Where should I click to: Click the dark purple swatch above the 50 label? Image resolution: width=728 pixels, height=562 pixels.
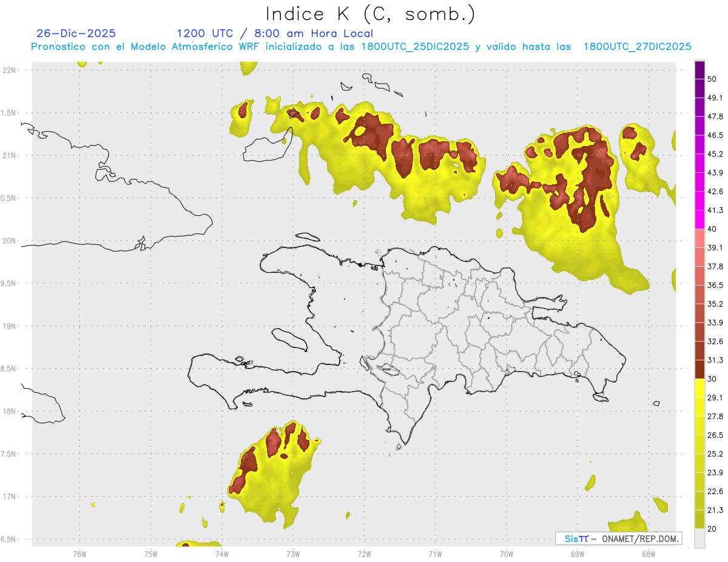pos(699,70)
